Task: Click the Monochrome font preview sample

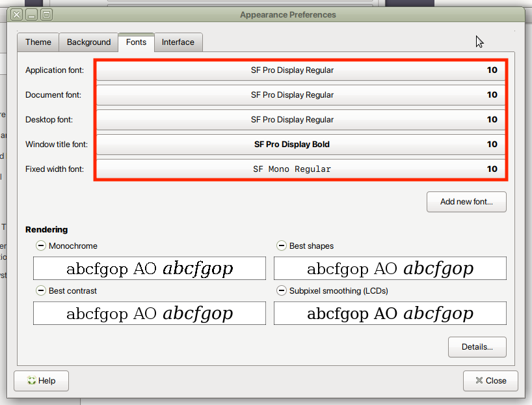Action: point(150,268)
